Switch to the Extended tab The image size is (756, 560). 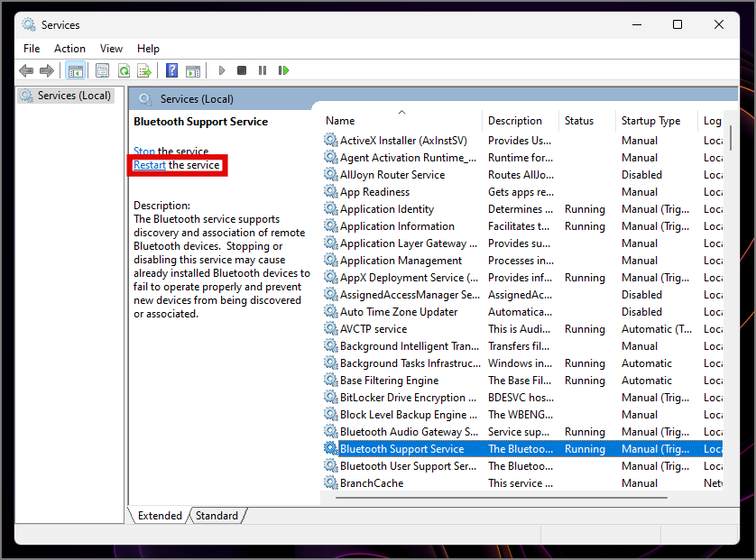[160, 516]
